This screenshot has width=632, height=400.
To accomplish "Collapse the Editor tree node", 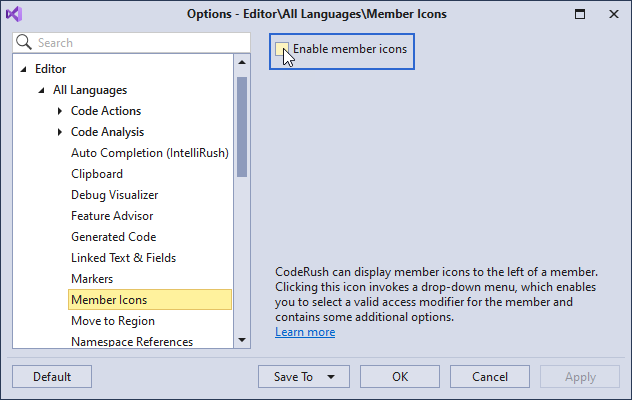I will (x=24, y=69).
